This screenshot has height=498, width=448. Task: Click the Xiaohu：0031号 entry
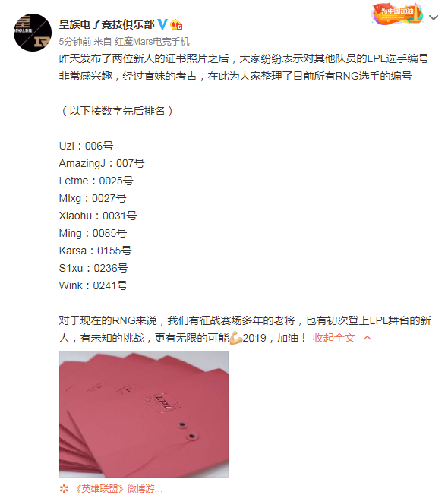98,216
